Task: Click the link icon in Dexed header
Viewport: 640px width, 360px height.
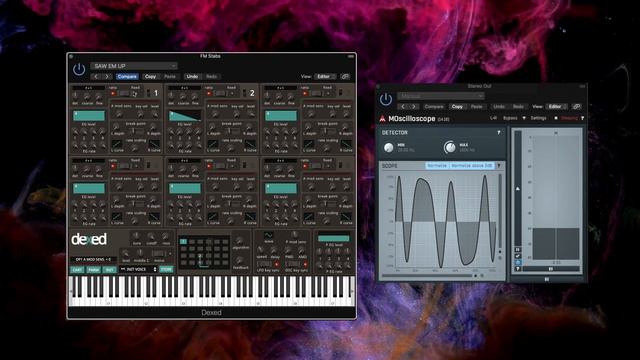Action: (x=345, y=76)
